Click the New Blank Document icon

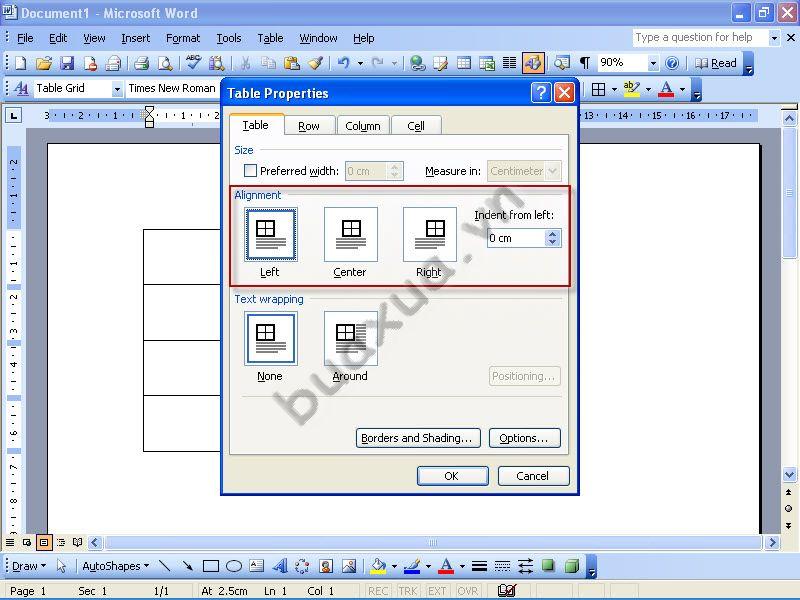(x=20, y=63)
